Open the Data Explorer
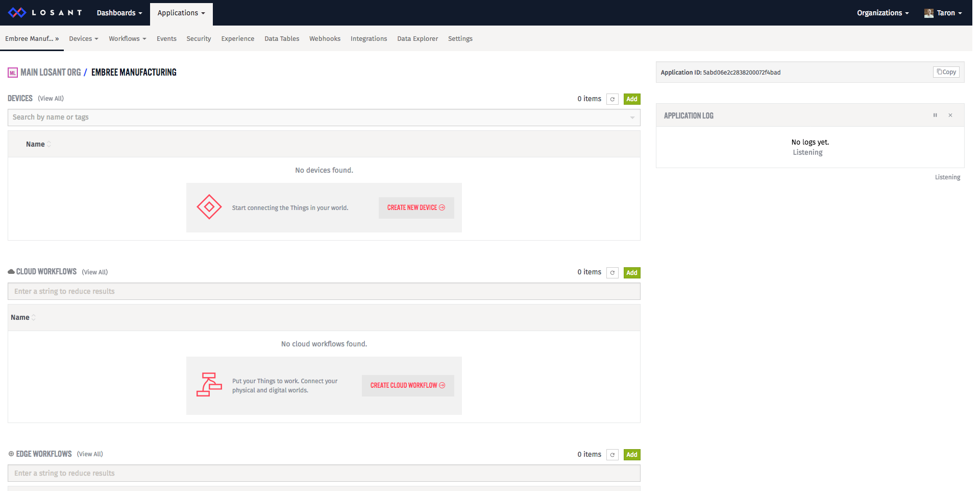 click(x=418, y=38)
